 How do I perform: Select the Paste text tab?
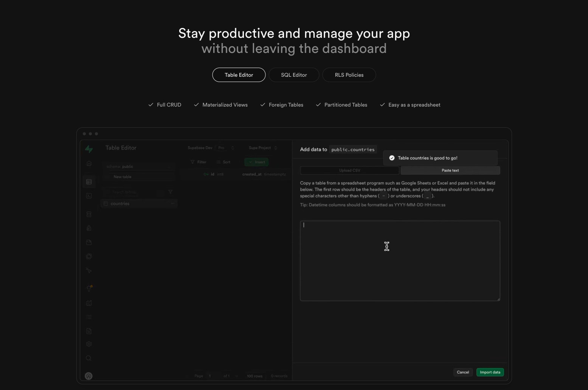point(450,170)
